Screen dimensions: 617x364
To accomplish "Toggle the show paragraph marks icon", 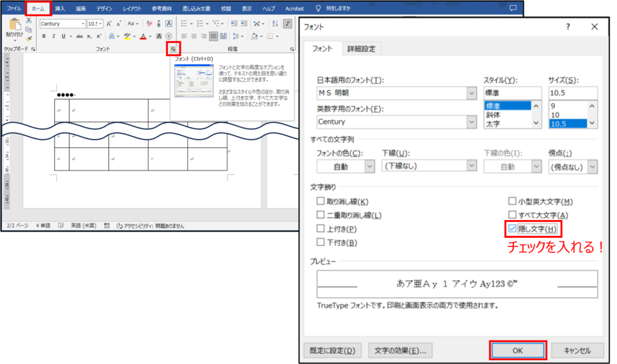I will click(x=288, y=24).
